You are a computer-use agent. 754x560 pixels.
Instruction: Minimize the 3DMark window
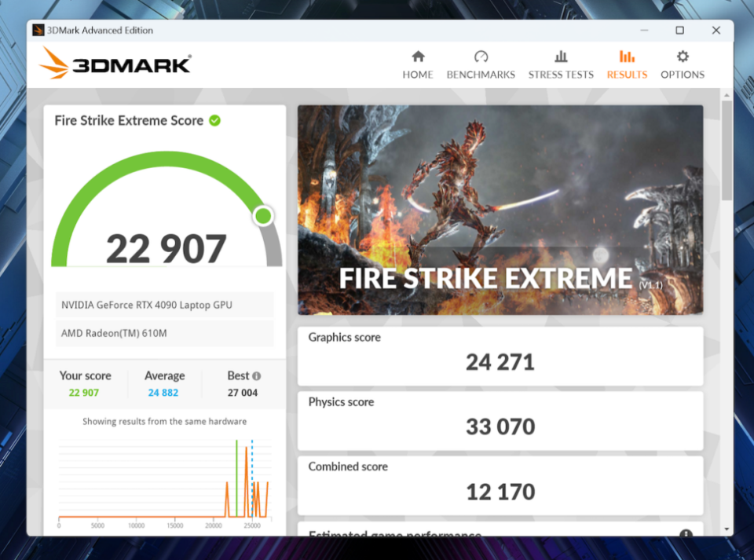coord(644,31)
